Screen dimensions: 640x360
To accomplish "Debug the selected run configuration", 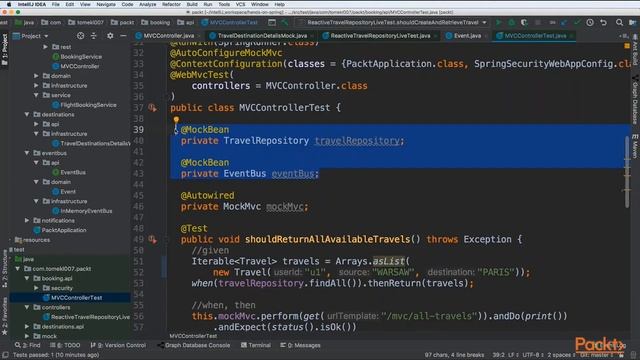I will (511, 22).
